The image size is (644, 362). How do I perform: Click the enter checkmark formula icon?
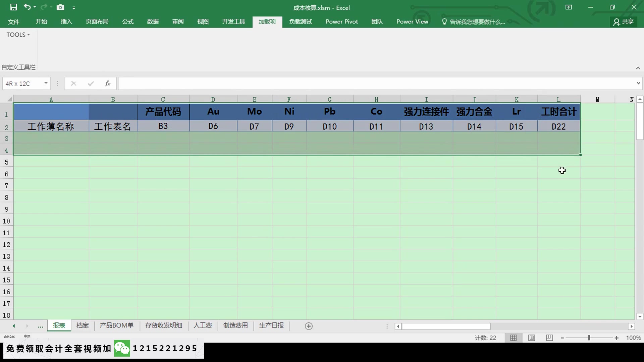pyautogui.click(x=91, y=83)
